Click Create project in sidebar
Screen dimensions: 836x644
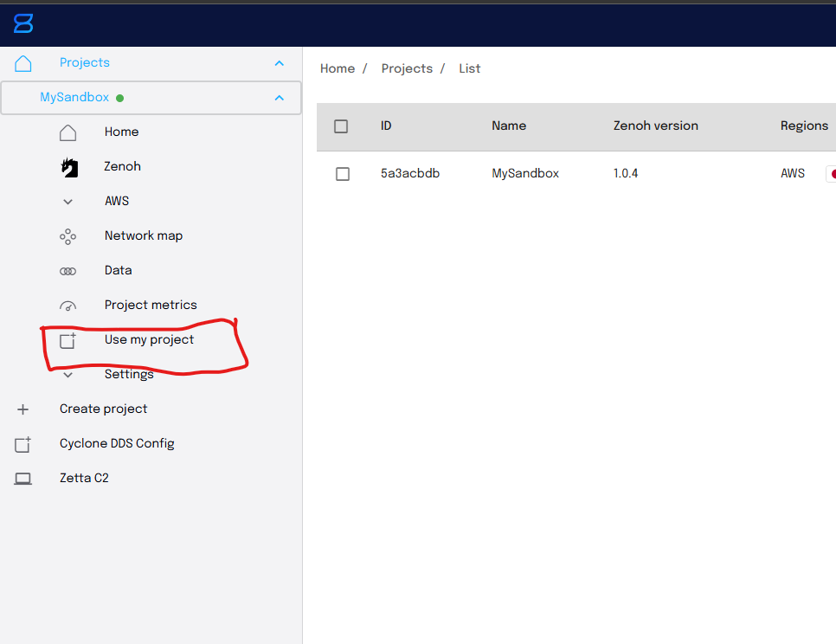coord(103,409)
